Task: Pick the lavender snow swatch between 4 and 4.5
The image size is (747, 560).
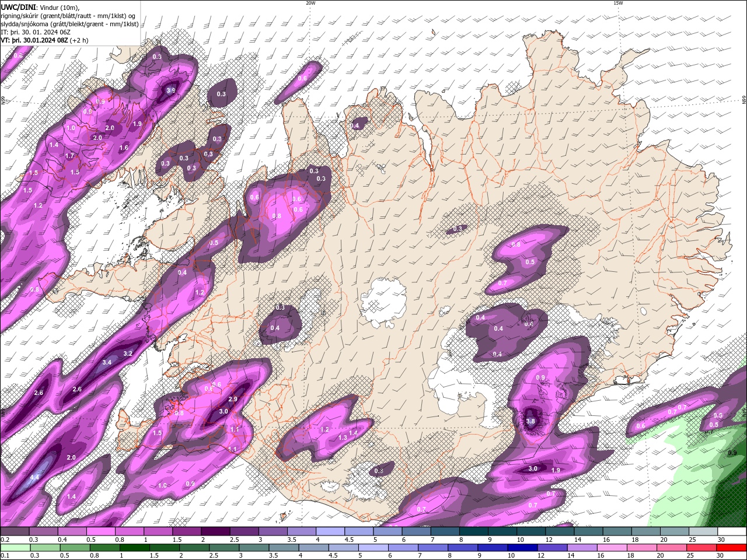Action: (x=330, y=531)
